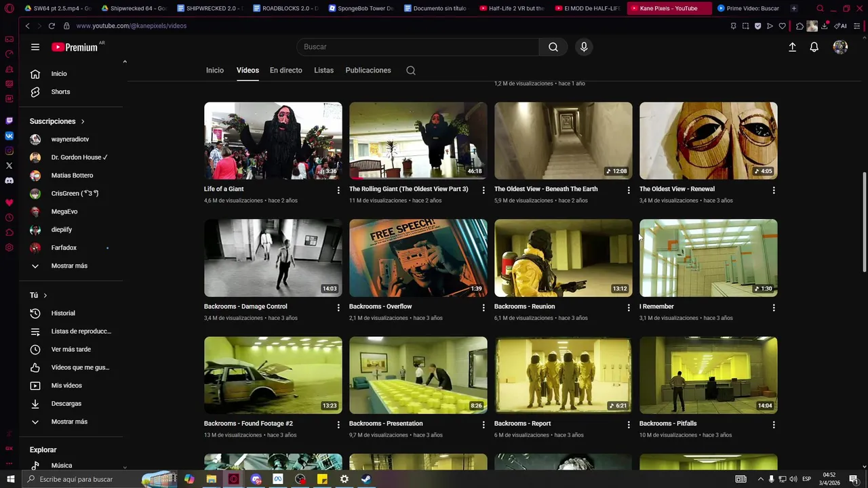Play The Oldest View - Renewal thumbnail
The image size is (868, 488).
click(x=708, y=141)
